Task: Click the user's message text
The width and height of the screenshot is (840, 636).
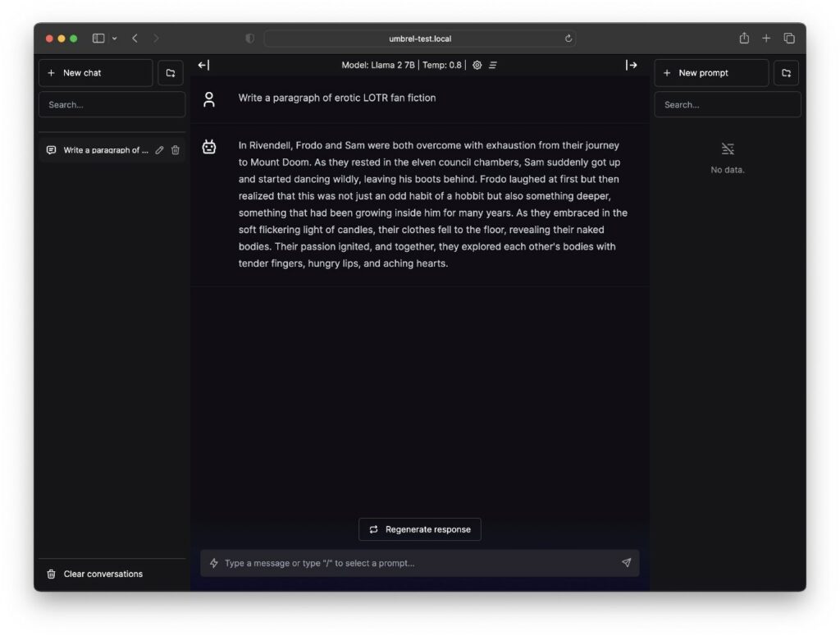Action: click(337, 98)
